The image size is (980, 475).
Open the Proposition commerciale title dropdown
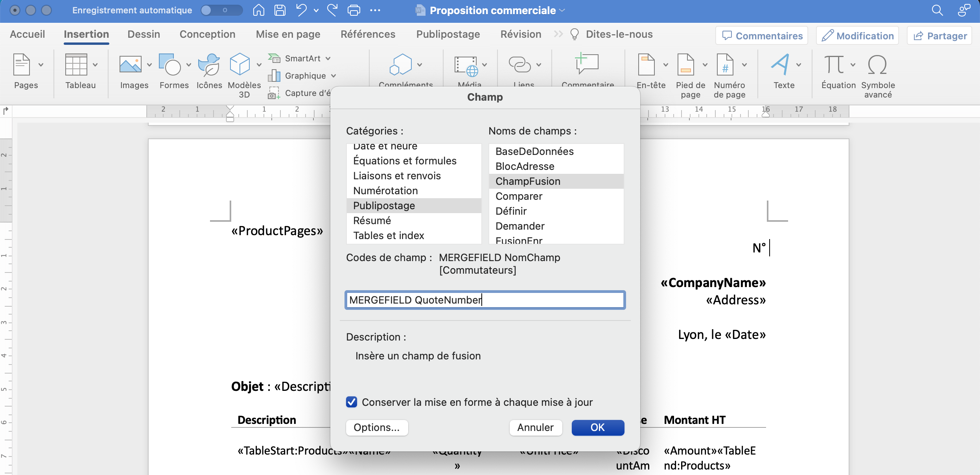click(562, 10)
